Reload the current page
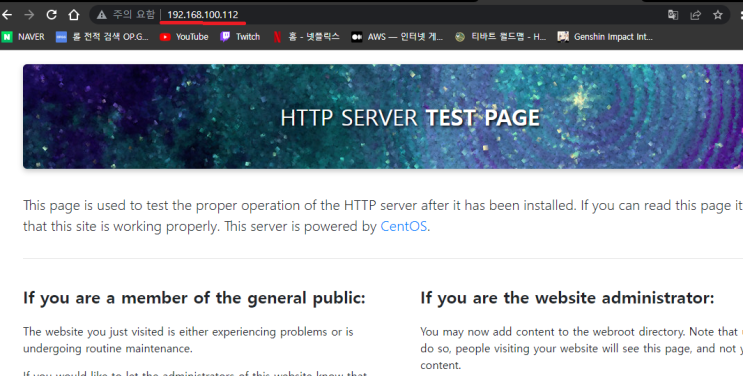This screenshot has width=743, height=376. (51, 15)
